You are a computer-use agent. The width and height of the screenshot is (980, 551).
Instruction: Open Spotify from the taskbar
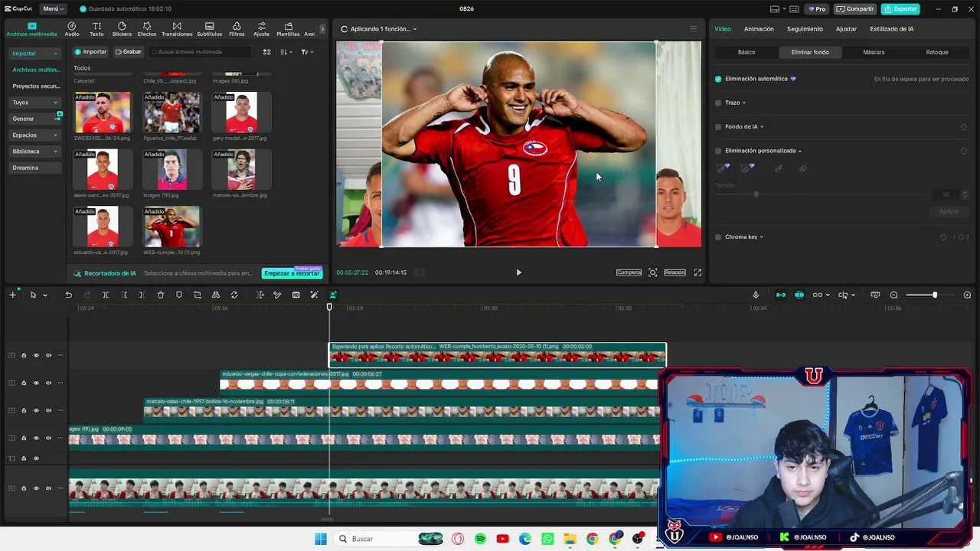[480, 539]
